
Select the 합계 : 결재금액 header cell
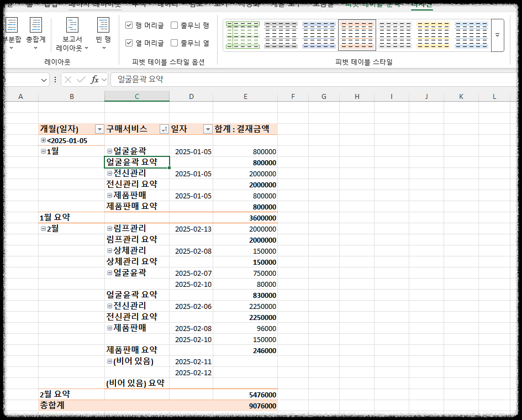point(245,129)
